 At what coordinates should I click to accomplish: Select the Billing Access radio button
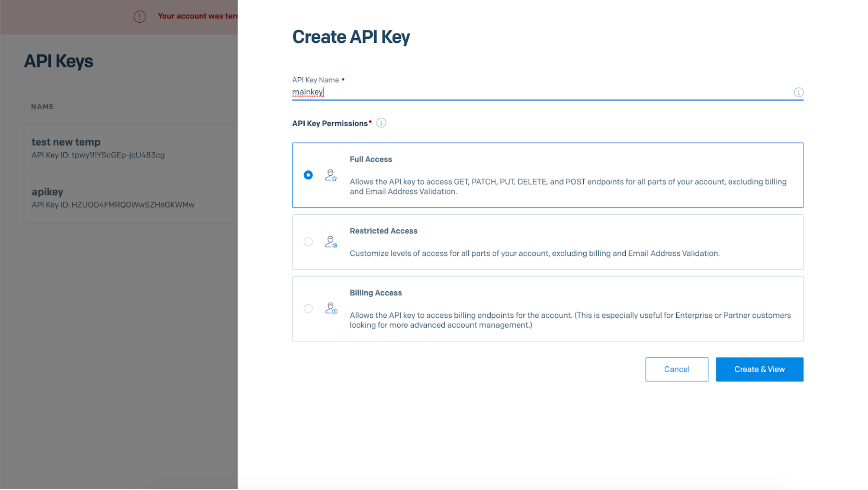[308, 309]
